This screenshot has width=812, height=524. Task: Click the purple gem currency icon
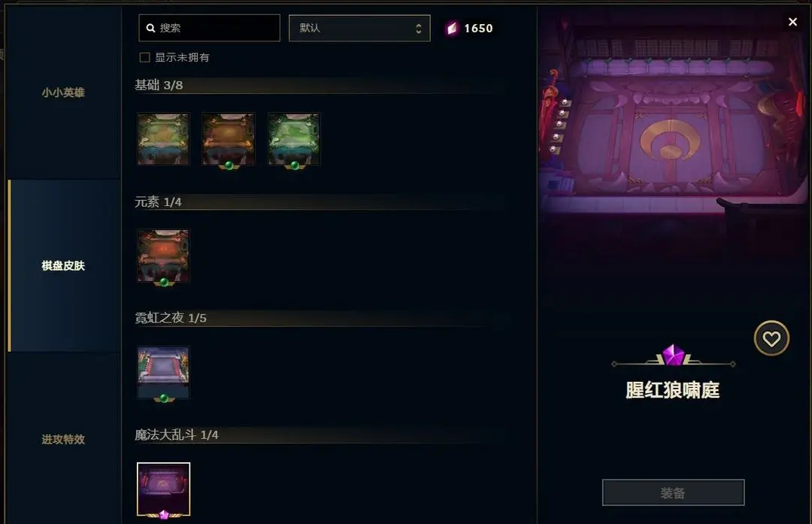pos(452,28)
